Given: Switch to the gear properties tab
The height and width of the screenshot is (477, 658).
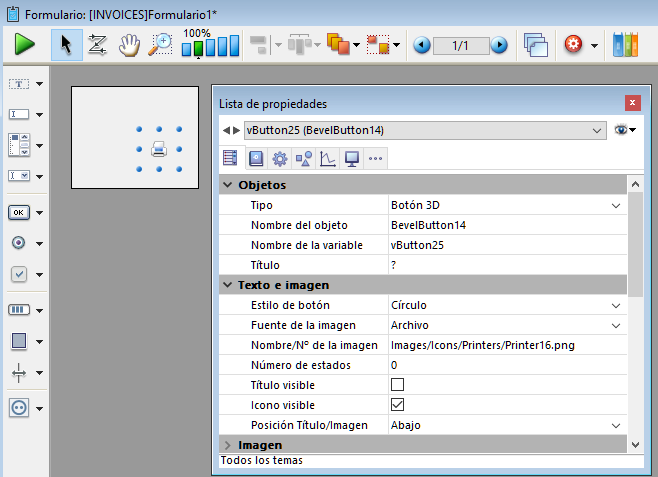Looking at the screenshot, I should click(x=280, y=158).
